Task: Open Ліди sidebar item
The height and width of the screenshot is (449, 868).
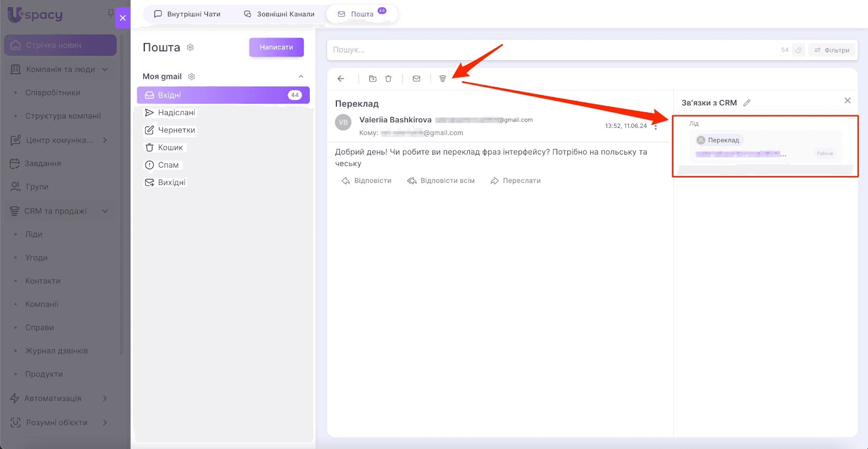Action: tap(34, 234)
